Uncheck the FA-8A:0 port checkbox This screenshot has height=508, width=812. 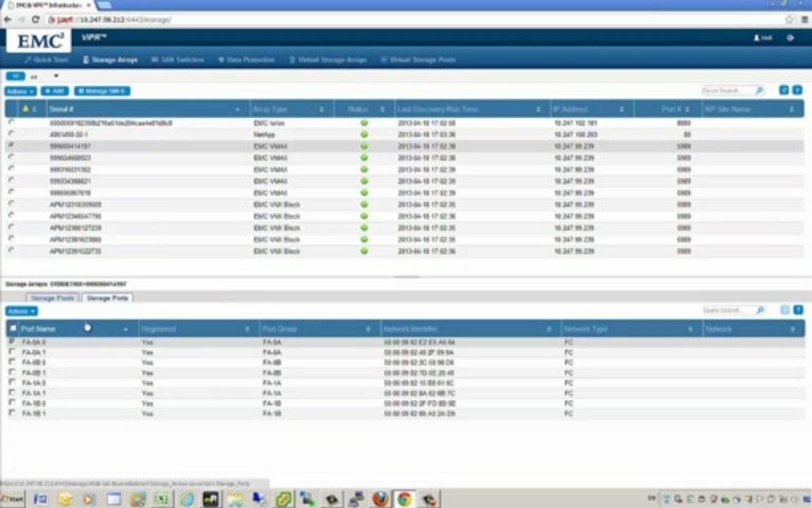tap(12, 341)
